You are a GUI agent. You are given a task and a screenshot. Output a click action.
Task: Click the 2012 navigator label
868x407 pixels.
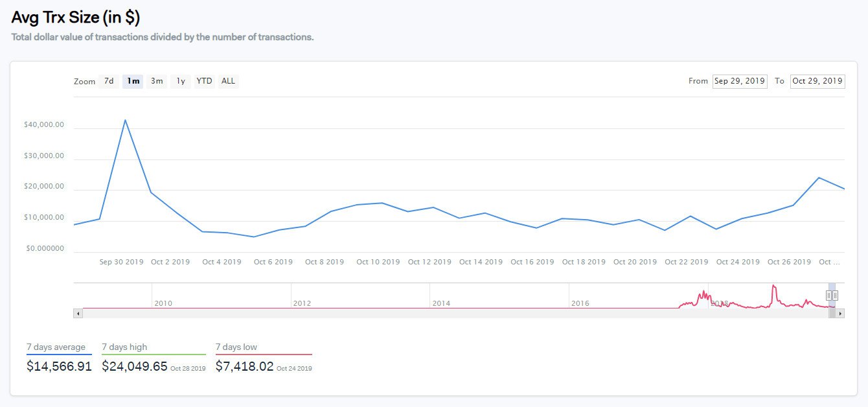302,303
